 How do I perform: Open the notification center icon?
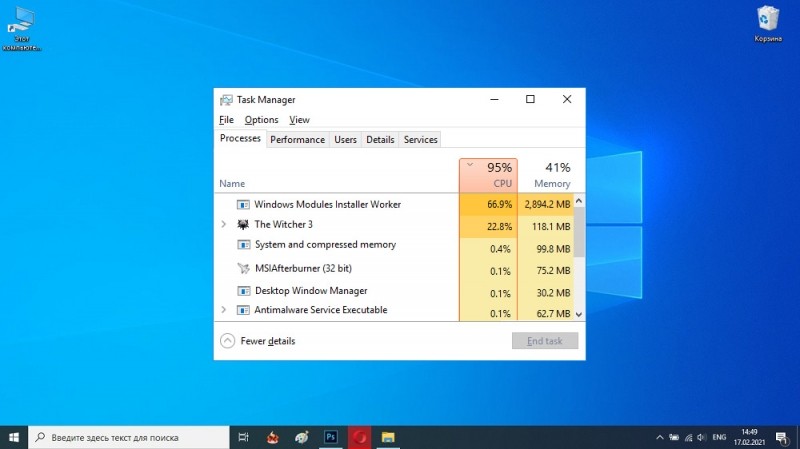781,437
